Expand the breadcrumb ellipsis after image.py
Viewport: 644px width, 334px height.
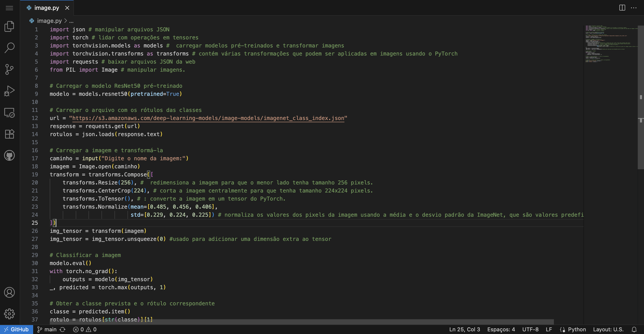click(71, 21)
